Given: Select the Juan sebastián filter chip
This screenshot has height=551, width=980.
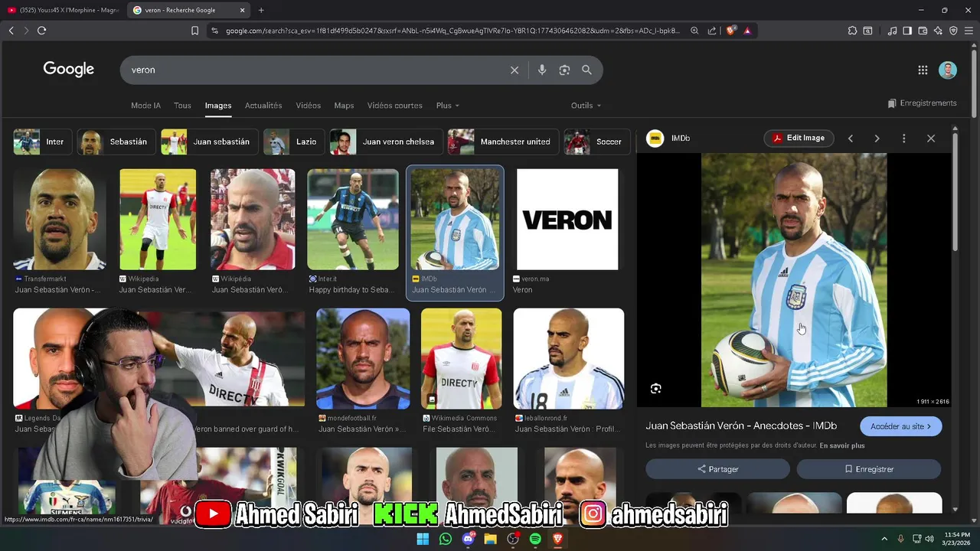Looking at the screenshot, I should pos(208,142).
